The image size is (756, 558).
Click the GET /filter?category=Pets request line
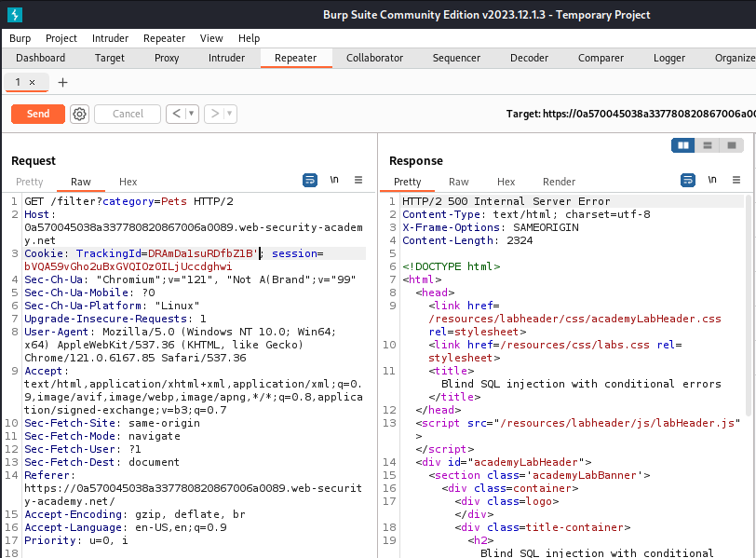128,201
